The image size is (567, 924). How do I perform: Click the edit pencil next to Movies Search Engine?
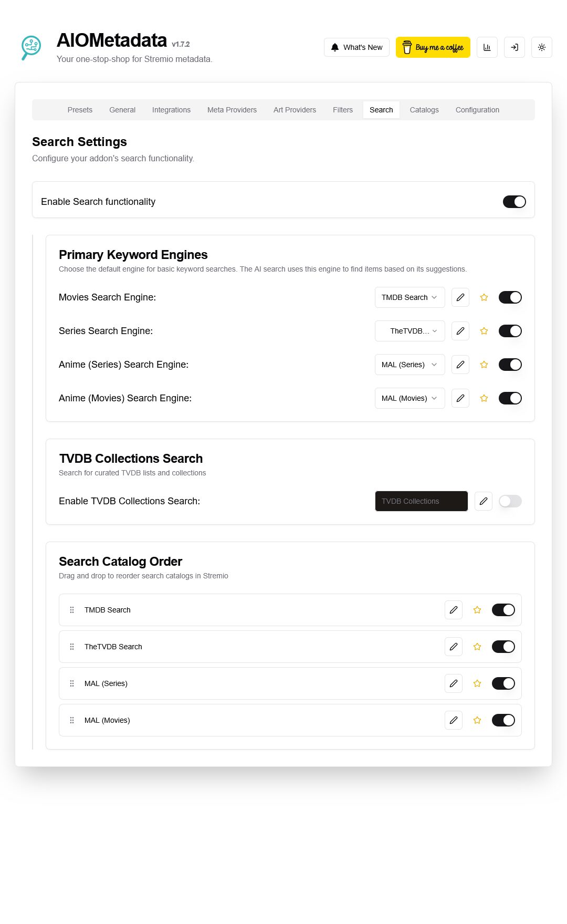point(460,297)
